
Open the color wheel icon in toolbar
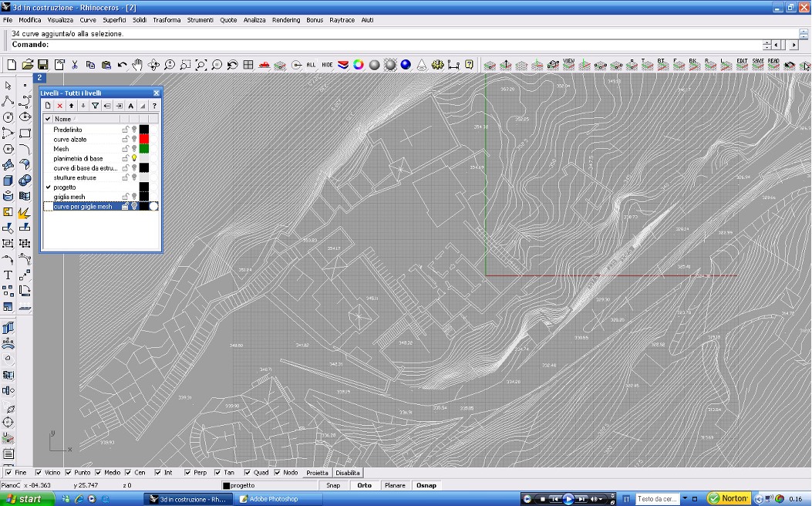(x=359, y=65)
